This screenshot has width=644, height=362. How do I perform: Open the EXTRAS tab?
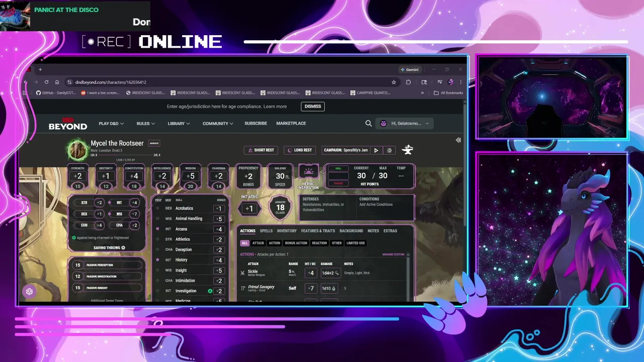point(390,231)
